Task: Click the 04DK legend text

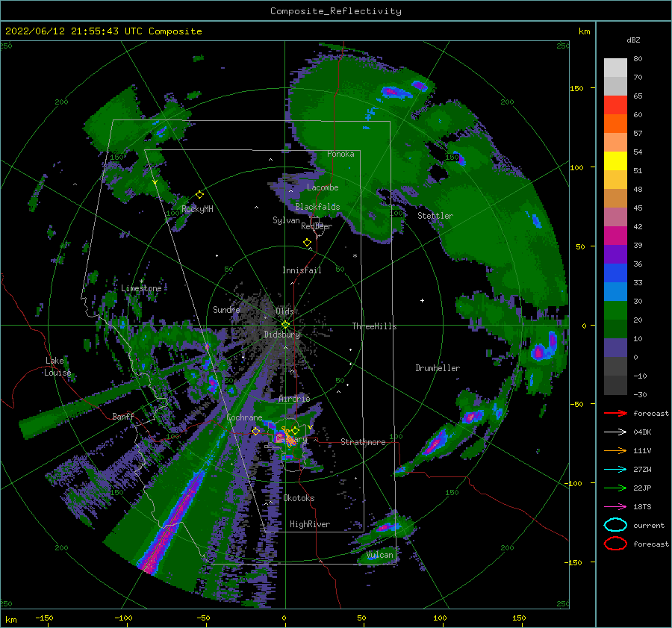Action: click(x=642, y=432)
